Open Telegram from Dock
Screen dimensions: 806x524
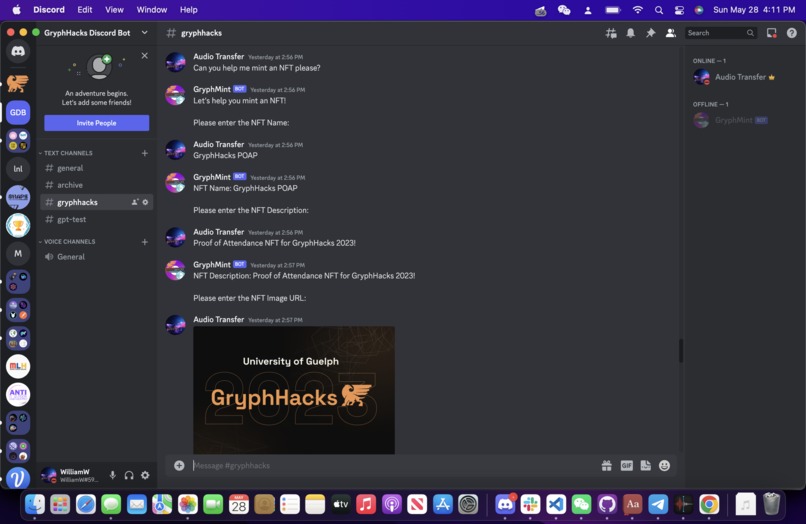click(658, 504)
